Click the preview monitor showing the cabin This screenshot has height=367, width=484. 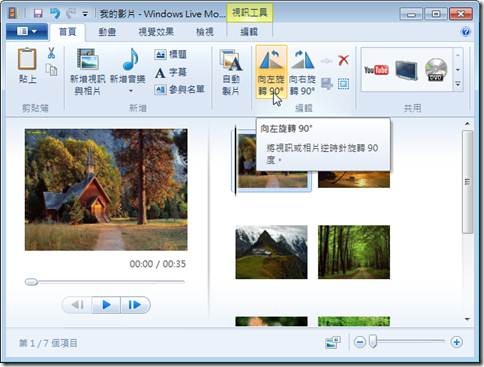(x=106, y=189)
